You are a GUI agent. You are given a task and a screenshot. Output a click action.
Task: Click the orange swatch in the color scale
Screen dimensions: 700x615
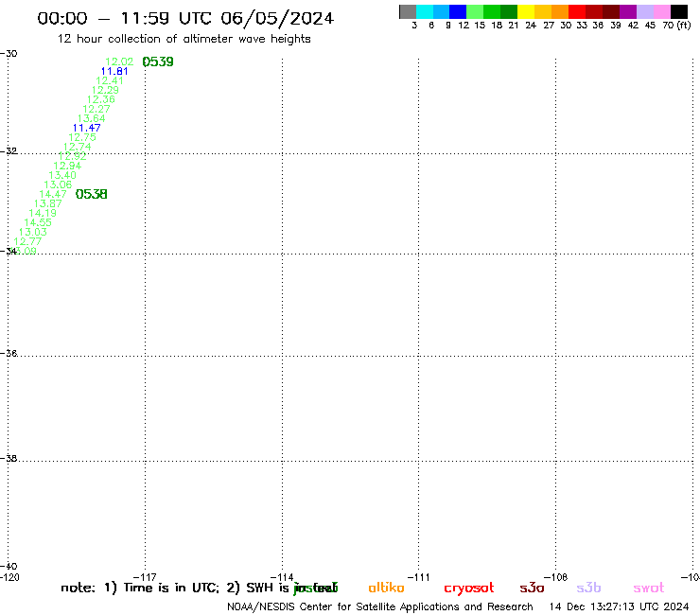[x=560, y=12]
